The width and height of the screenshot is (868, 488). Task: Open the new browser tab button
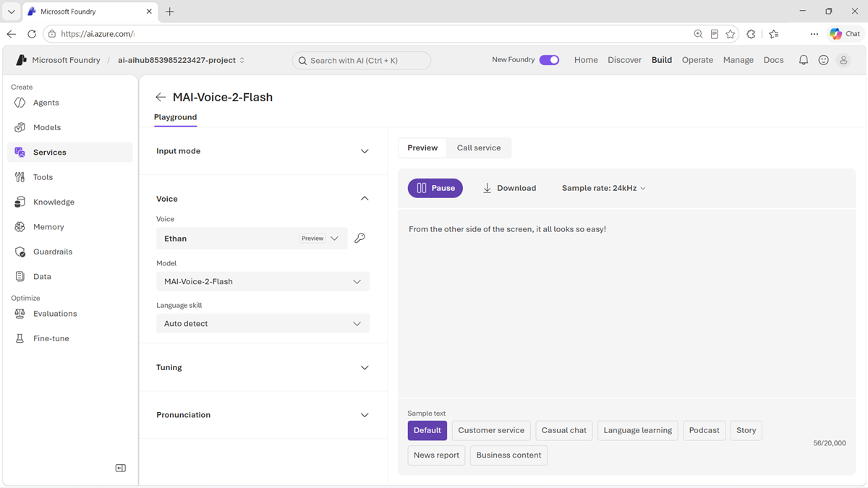pyautogui.click(x=170, y=12)
